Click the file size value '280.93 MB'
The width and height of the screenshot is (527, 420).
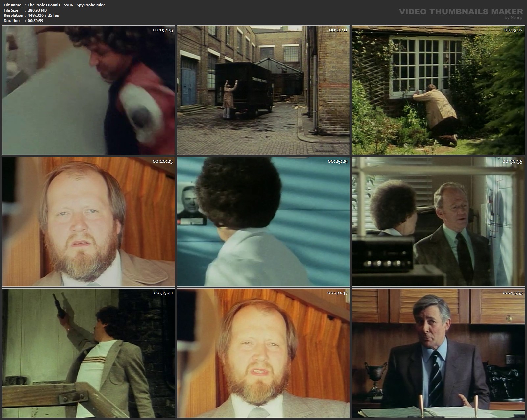[37, 10]
